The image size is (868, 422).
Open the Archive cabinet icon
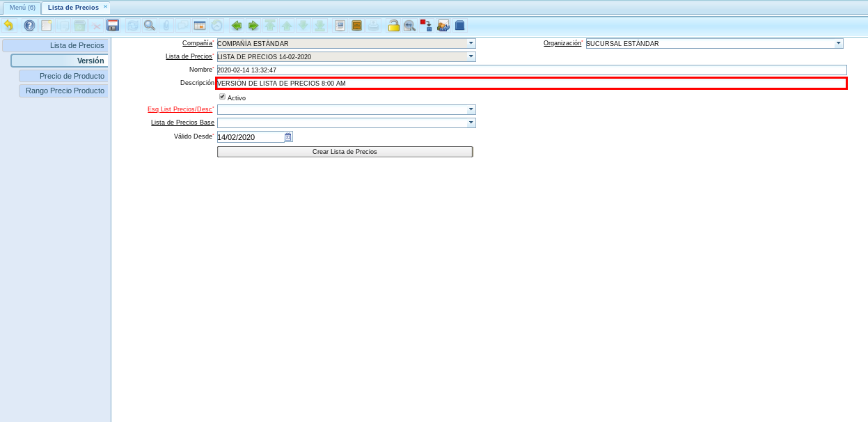click(x=357, y=26)
